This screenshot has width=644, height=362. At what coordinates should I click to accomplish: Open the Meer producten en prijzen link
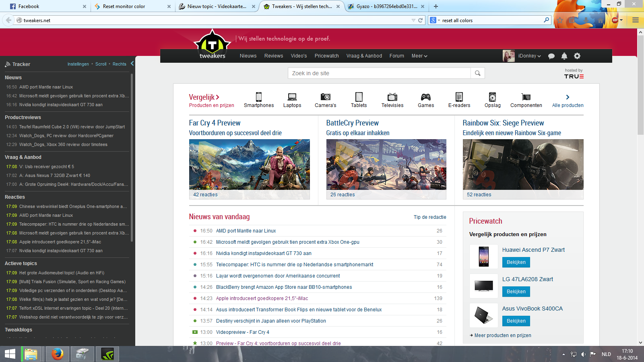click(x=503, y=335)
